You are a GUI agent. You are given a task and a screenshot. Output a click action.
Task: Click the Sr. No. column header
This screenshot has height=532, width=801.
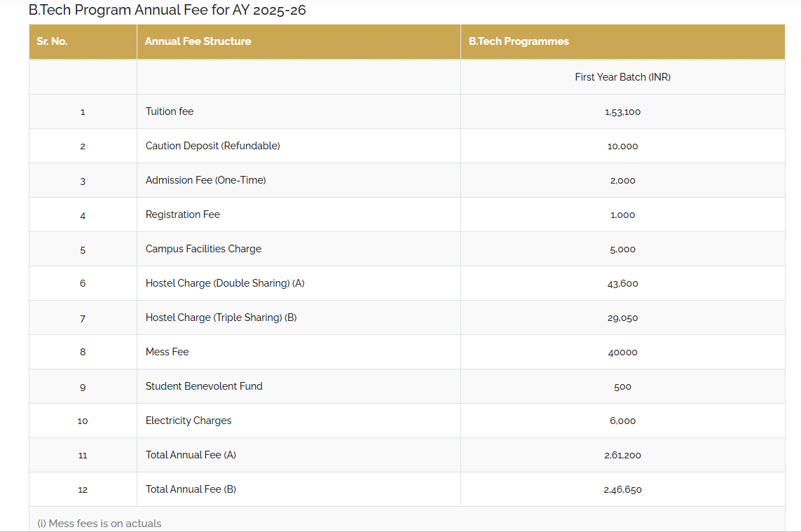coord(53,41)
